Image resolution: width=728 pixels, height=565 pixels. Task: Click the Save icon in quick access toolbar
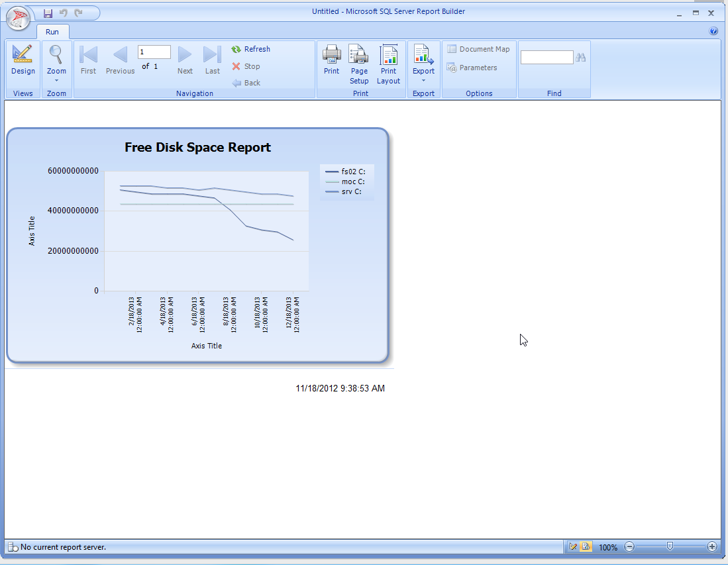48,13
